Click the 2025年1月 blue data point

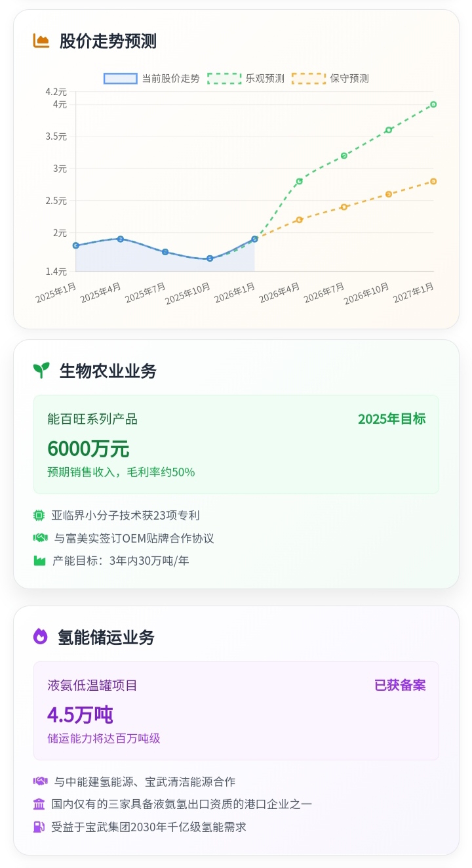[76, 245]
